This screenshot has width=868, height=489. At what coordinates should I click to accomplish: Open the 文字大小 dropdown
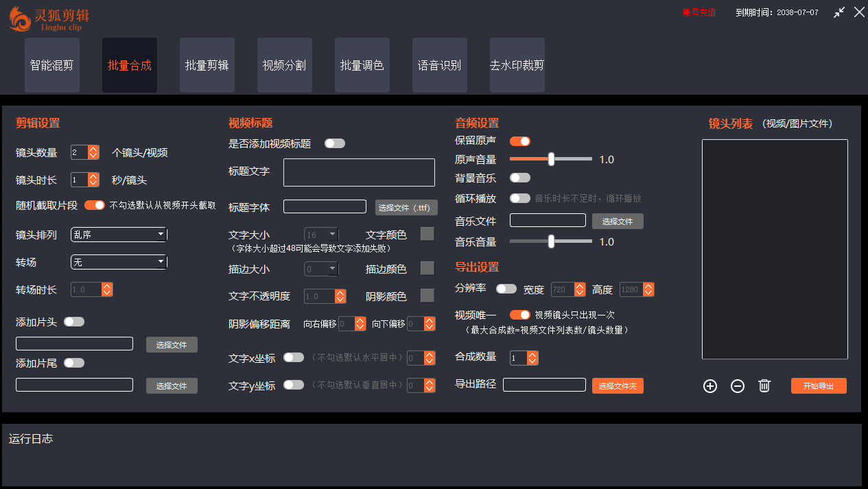pos(320,235)
